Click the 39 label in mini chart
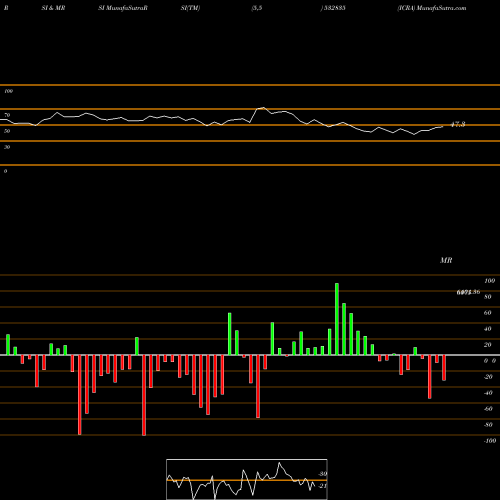 point(323,474)
